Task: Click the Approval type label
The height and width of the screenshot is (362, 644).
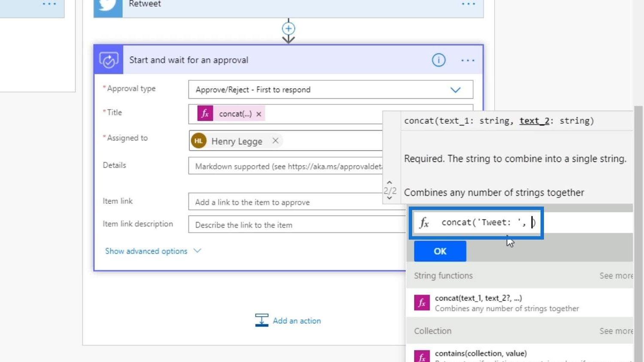Action: click(131, 88)
